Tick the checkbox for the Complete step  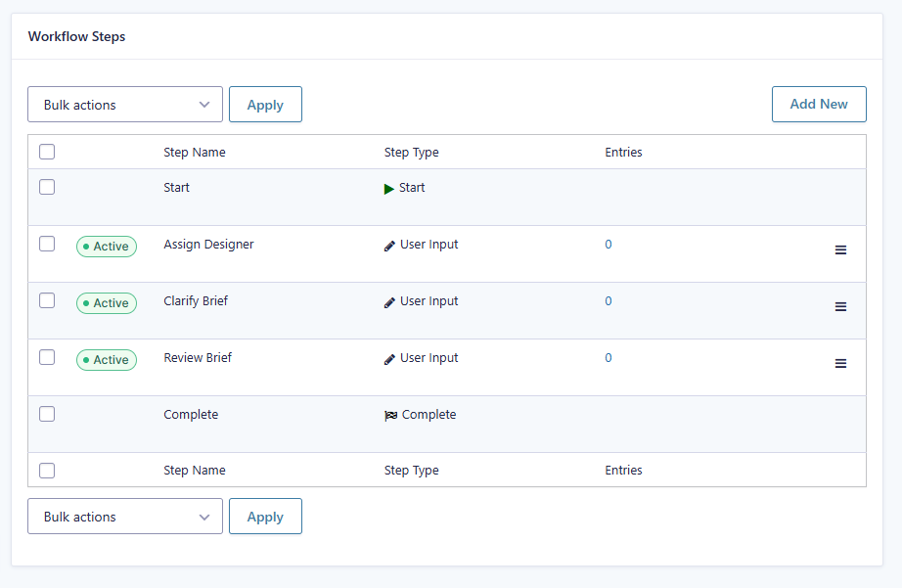(47, 414)
